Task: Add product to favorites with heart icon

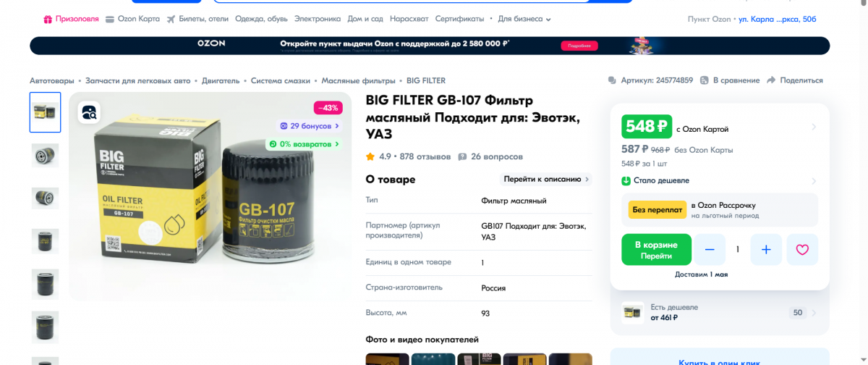Action: pyautogui.click(x=802, y=250)
